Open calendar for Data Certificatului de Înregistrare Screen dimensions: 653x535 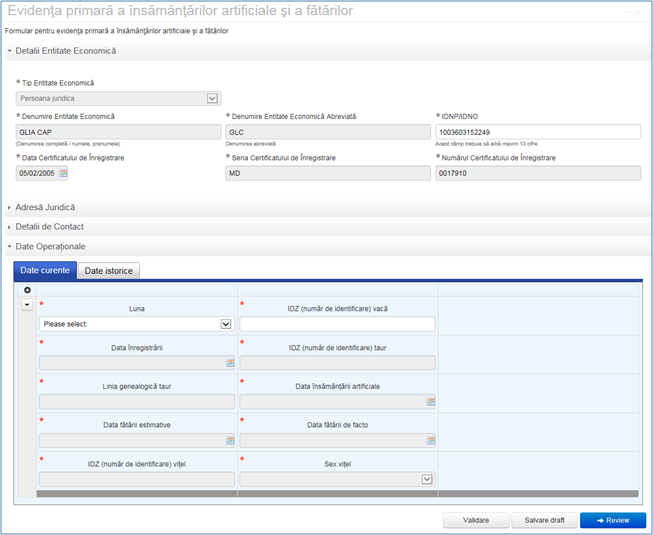pyautogui.click(x=63, y=173)
